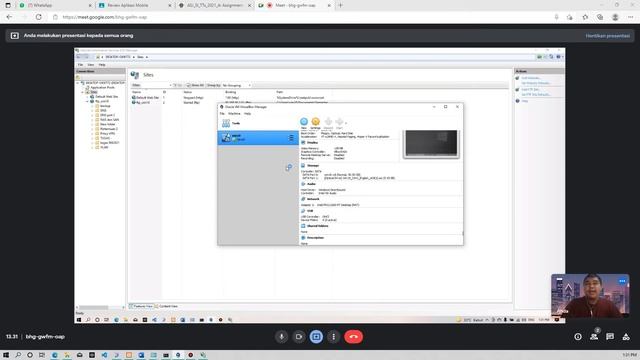
Task: Sort Sites list by Binding column header
Action: point(230,92)
